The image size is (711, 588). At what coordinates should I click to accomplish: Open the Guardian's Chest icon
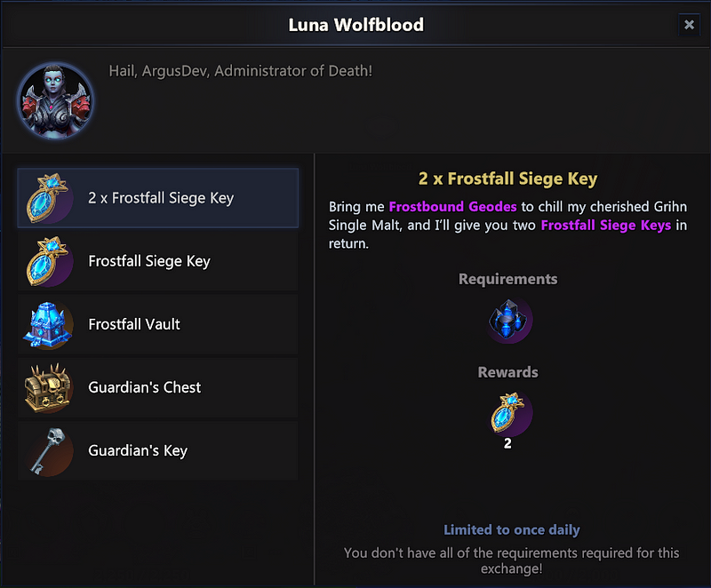pyautogui.click(x=48, y=387)
